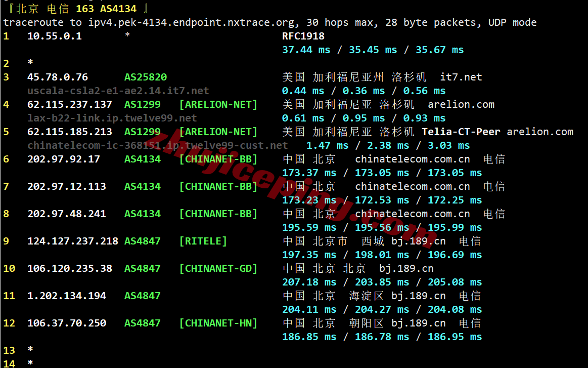Click the IP address 202.97.92.17
Screen dimensions: 588x368
click(x=64, y=159)
